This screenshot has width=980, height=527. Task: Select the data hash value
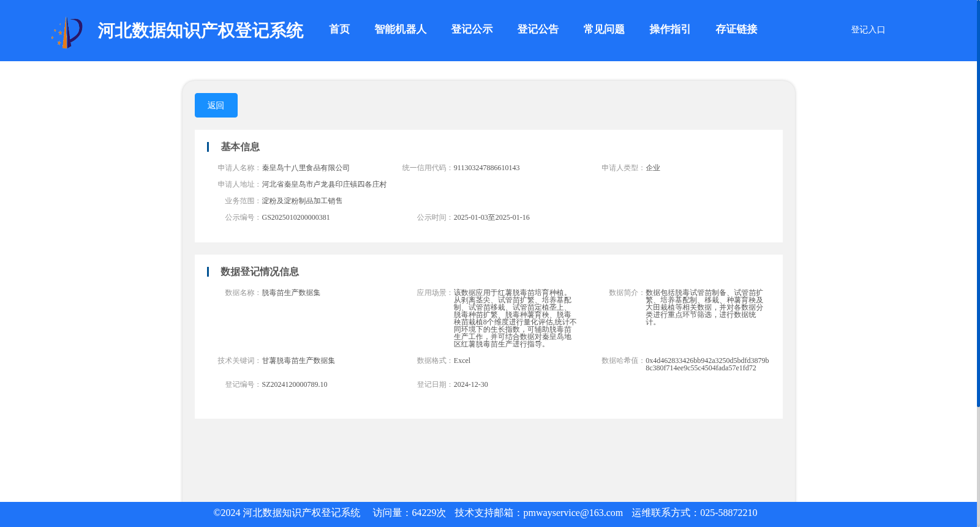coord(707,364)
